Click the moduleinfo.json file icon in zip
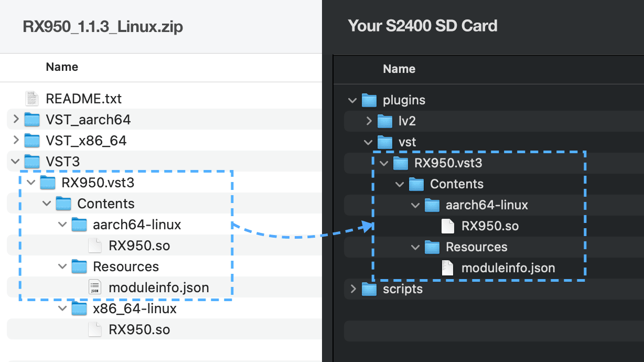Image resolution: width=644 pixels, height=362 pixels. point(95,288)
